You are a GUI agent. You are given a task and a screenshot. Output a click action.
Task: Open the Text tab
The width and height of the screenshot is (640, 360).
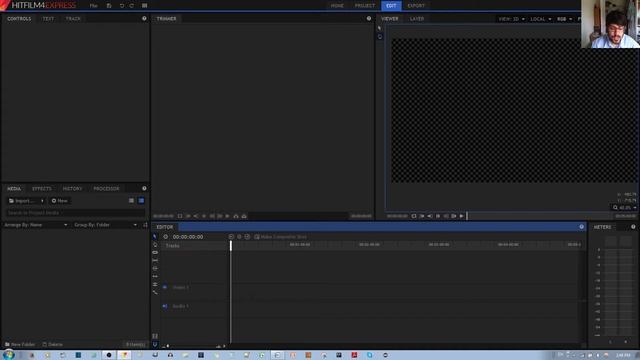point(48,19)
